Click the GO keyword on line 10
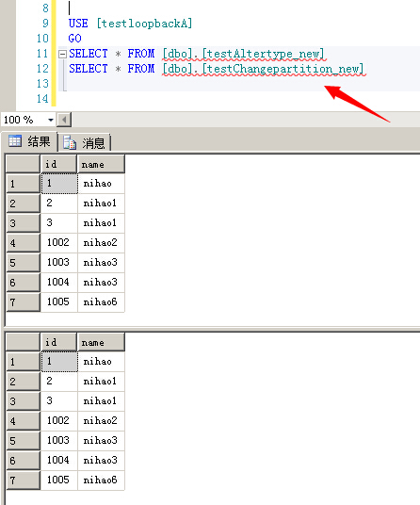420x505 pixels. coord(75,39)
